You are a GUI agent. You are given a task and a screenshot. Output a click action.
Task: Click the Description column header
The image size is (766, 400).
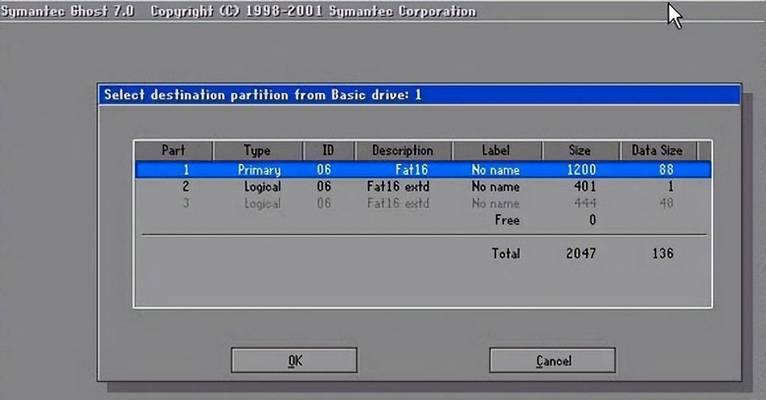(x=403, y=150)
